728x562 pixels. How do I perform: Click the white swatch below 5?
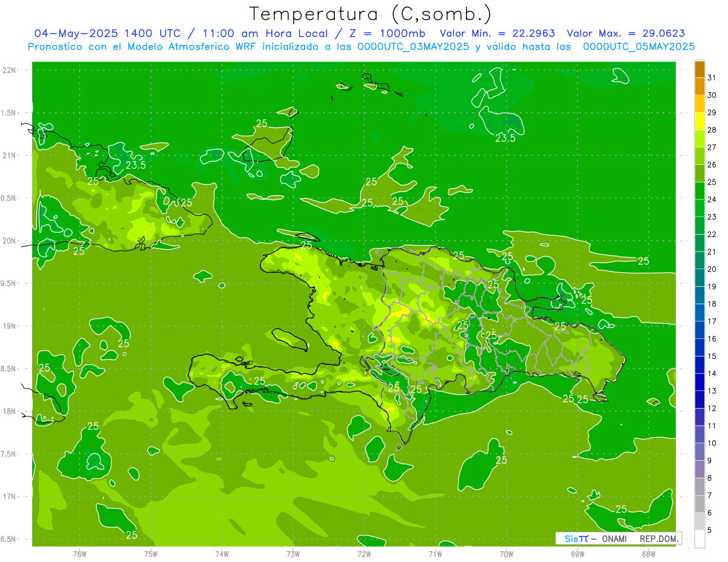(699, 539)
